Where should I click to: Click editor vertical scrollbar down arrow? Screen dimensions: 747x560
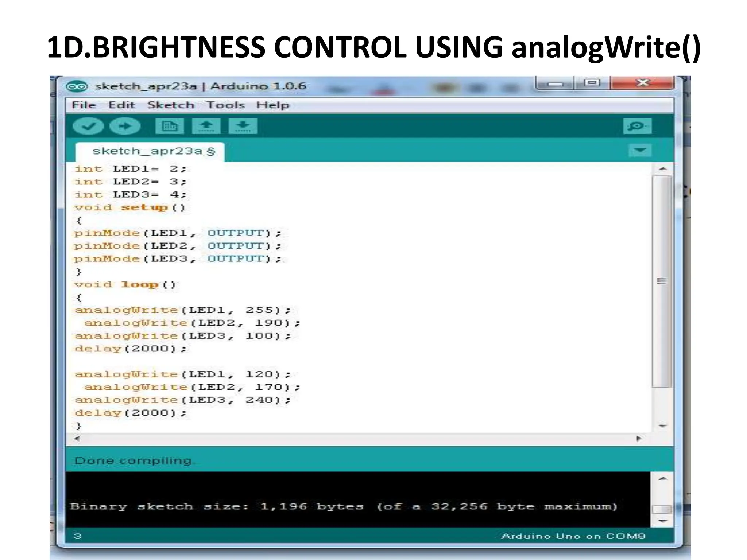[x=662, y=425]
